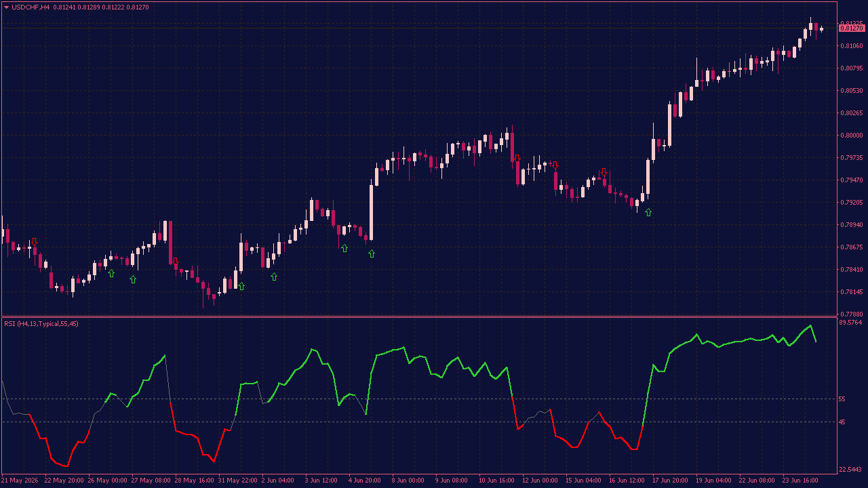Click the 0.80265 price axis label
The height and width of the screenshot is (488, 868).
pos(851,113)
